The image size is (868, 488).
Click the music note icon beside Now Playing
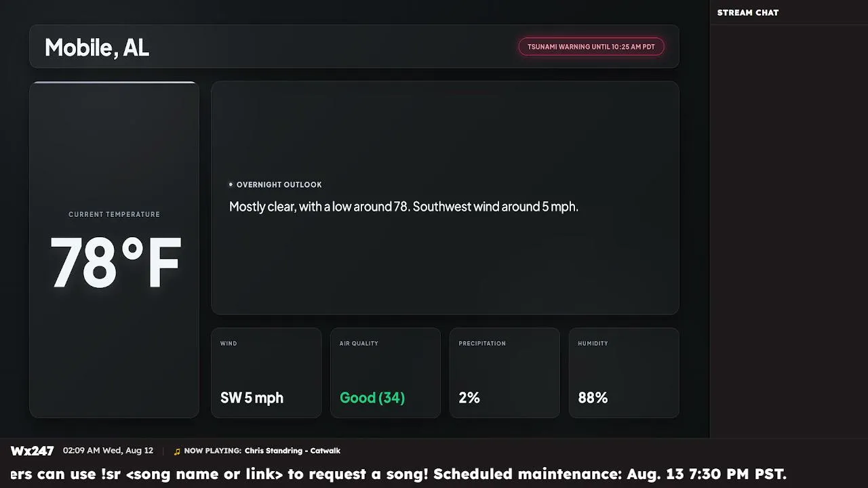(177, 451)
